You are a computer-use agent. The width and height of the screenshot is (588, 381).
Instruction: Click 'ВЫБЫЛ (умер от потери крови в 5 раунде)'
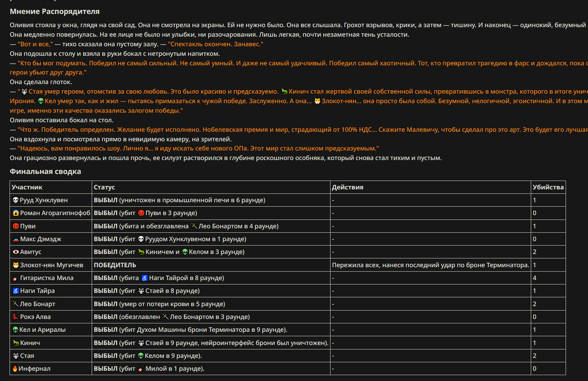(160, 304)
